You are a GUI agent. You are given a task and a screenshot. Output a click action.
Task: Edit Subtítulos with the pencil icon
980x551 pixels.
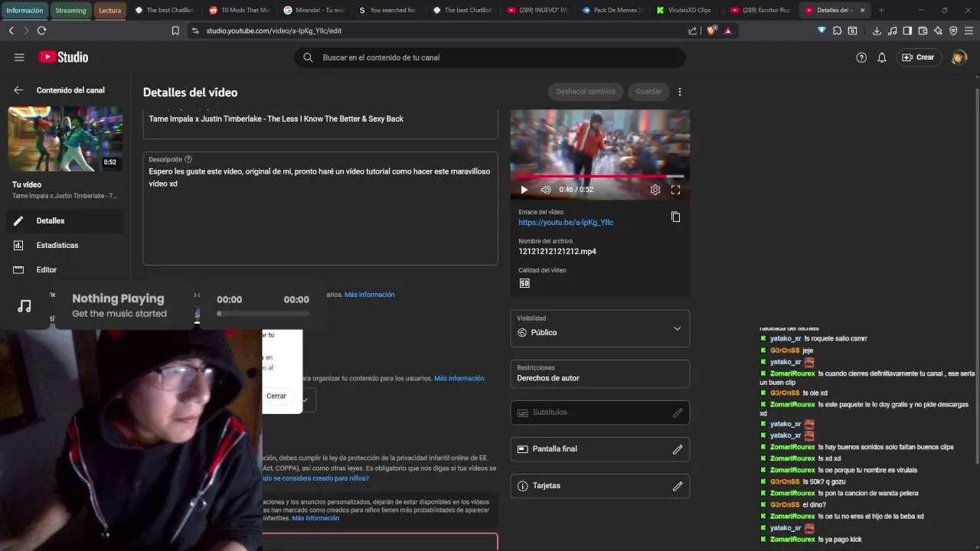click(x=678, y=412)
